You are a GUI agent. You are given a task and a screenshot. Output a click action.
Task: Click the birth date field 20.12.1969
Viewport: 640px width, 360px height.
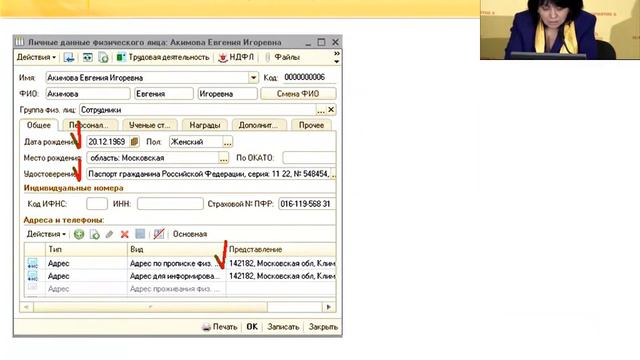click(108, 142)
